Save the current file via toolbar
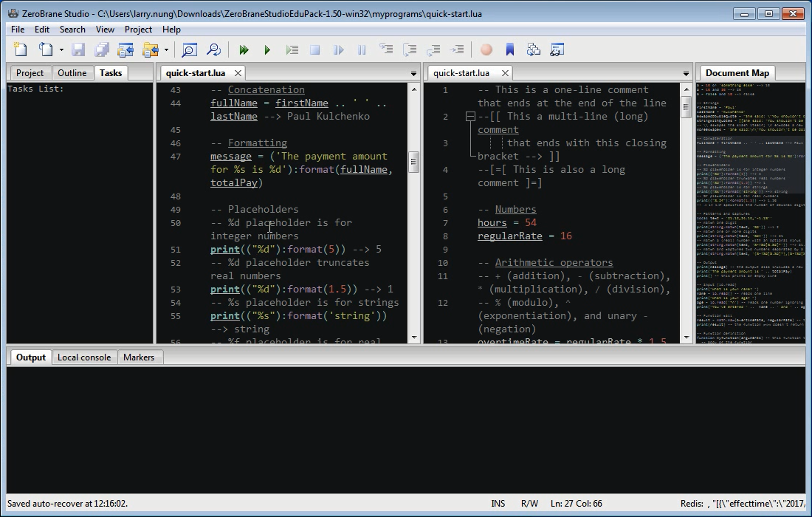Viewport: 812px width, 517px height. pyautogui.click(x=78, y=49)
